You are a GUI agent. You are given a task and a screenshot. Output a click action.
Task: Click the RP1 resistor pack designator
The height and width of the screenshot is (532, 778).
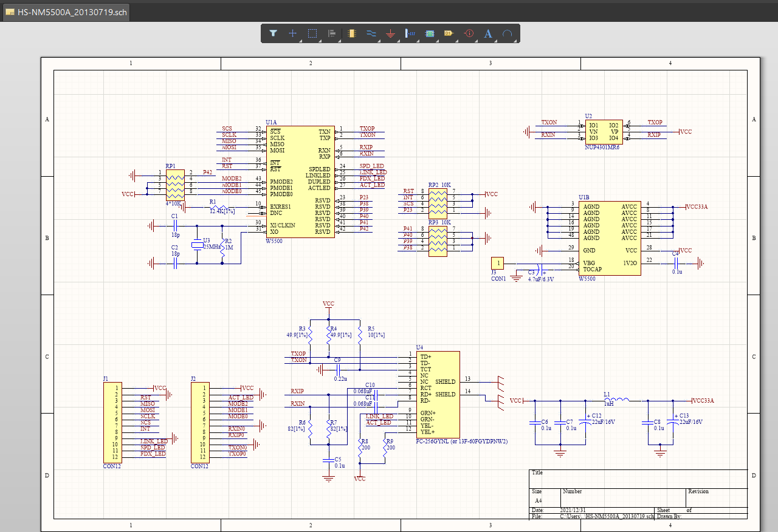[170, 165]
